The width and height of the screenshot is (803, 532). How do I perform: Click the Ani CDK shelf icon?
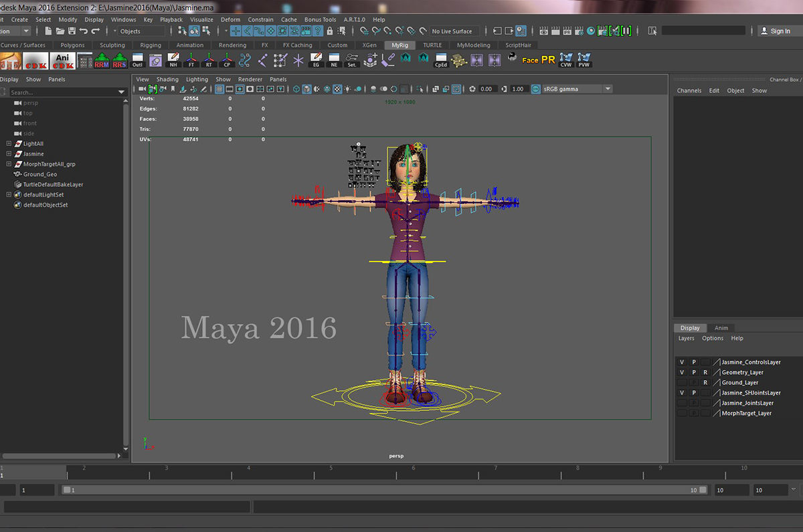(x=62, y=61)
